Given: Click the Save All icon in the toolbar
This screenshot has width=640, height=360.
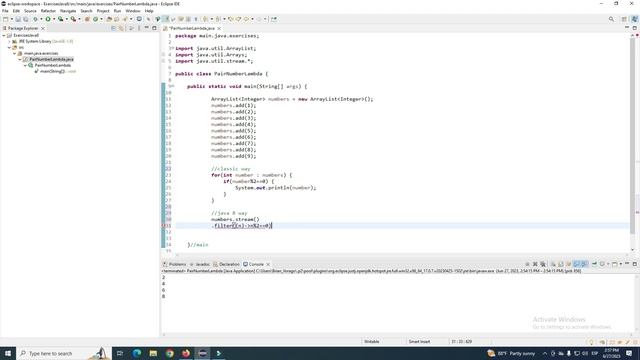Looking at the screenshot, I should 26,19.
